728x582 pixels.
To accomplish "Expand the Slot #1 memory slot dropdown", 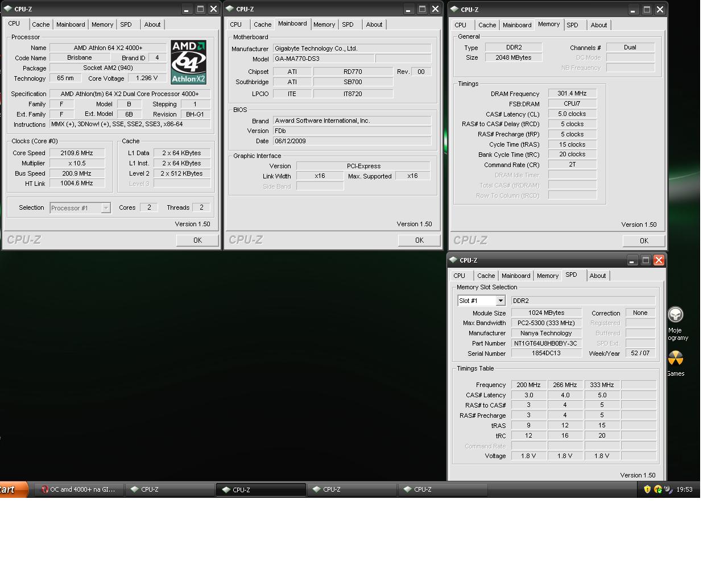I will coord(500,301).
